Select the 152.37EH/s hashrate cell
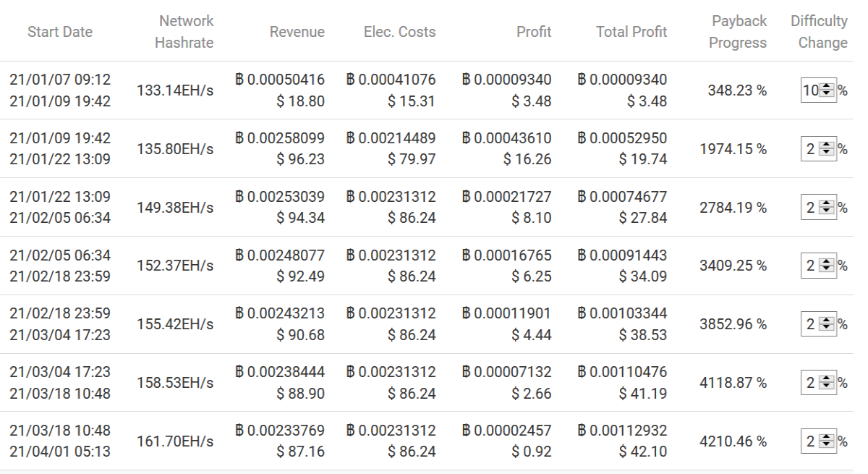This screenshot has height=474, width=868. (174, 266)
